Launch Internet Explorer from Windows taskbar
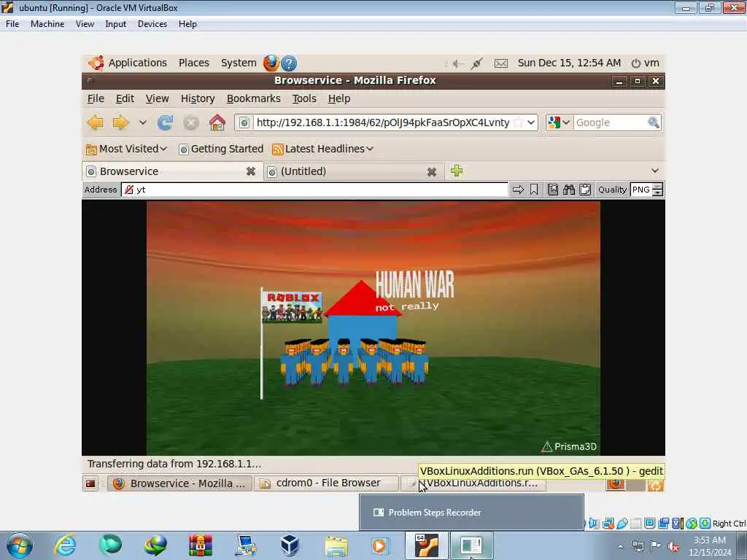Image resolution: width=747 pixels, height=560 pixels. (65, 545)
